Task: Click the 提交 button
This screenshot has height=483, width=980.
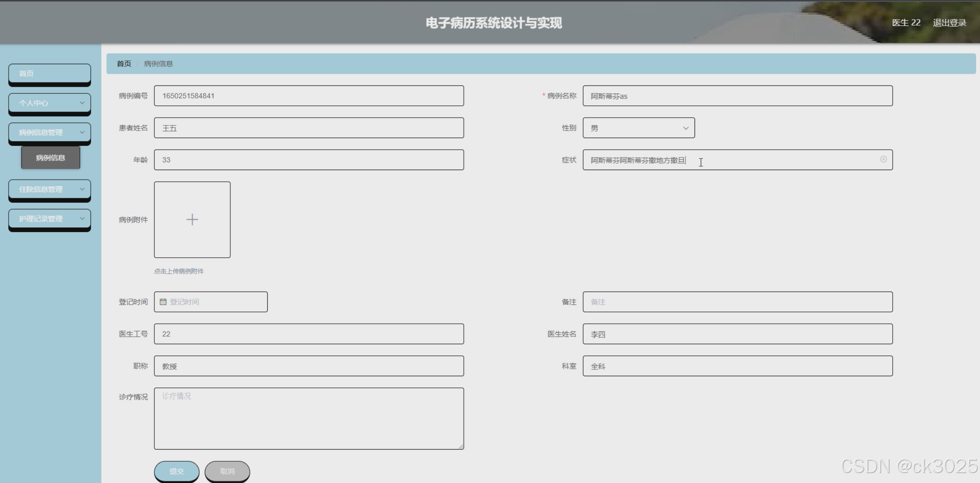Action: point(177,471)
